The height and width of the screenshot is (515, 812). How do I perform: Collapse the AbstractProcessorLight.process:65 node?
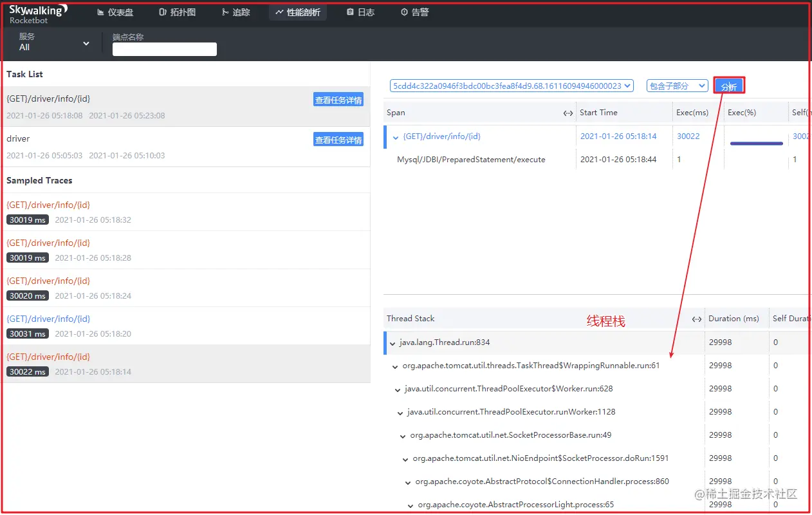411,505
